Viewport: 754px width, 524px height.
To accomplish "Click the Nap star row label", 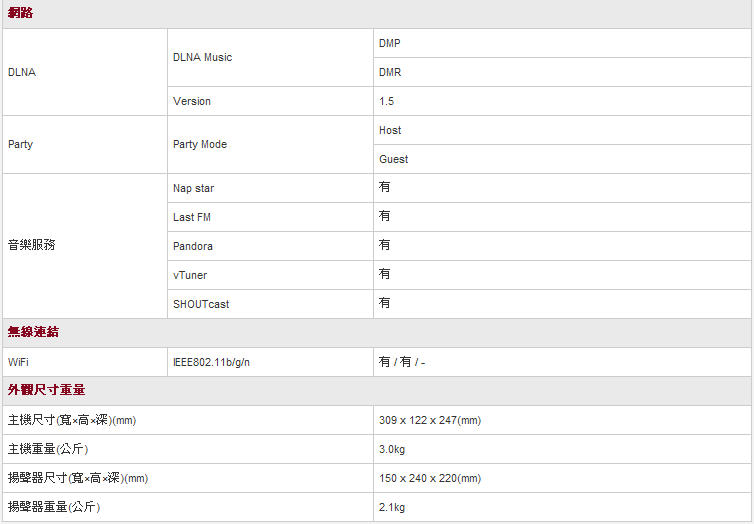I will pyautogui.click(x=193, y=188).
